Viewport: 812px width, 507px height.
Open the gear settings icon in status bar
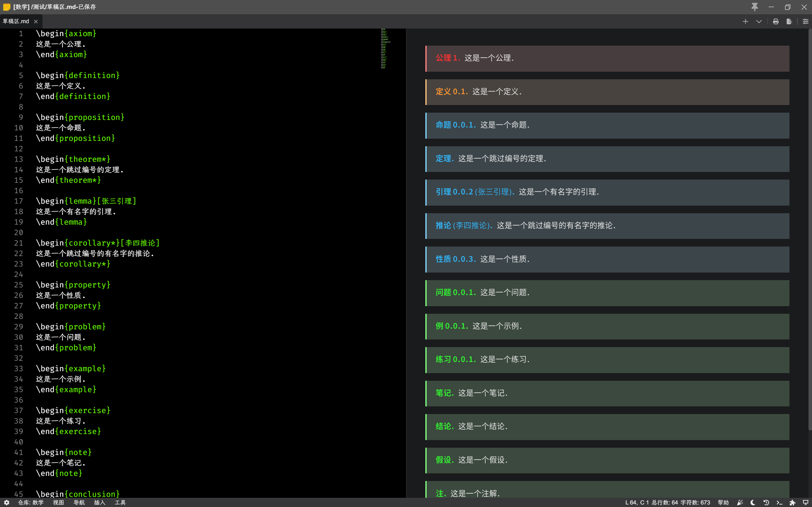click(x=6, y=502)
